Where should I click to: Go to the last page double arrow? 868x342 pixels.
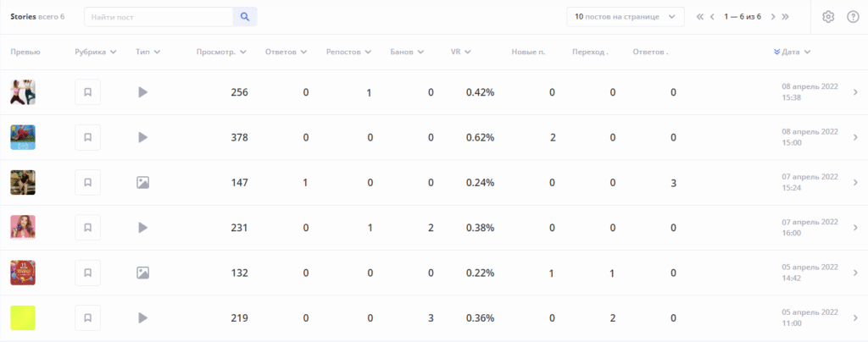click(x=785, y=16)
